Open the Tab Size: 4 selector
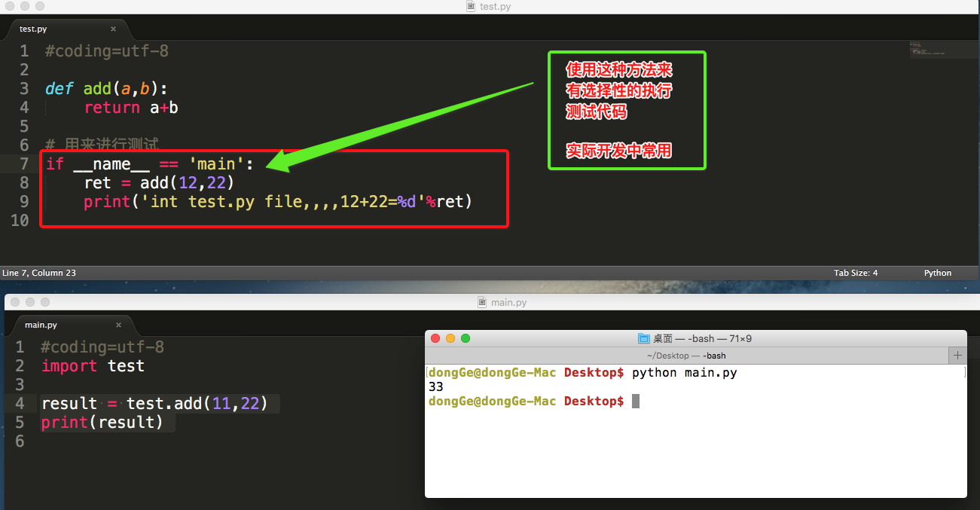This screenshot has width=980, height=510. [856, 273]
